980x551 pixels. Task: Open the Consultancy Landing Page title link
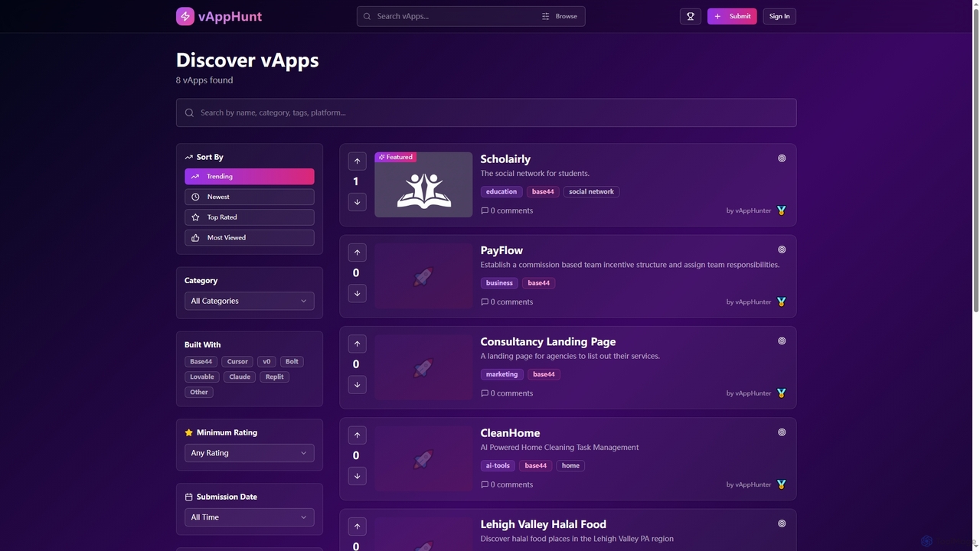pyautogui.click(x=548, y=341)
